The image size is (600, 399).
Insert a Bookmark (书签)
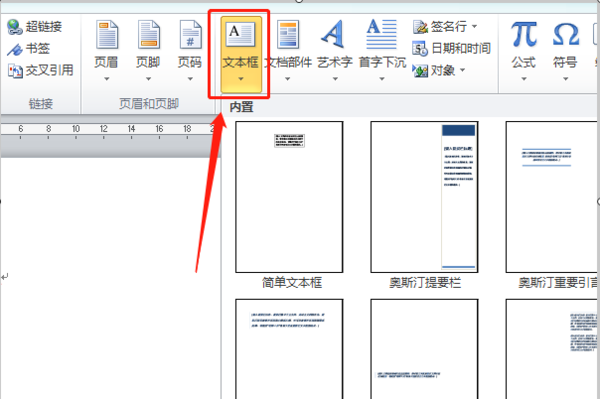tap(28, 49)
